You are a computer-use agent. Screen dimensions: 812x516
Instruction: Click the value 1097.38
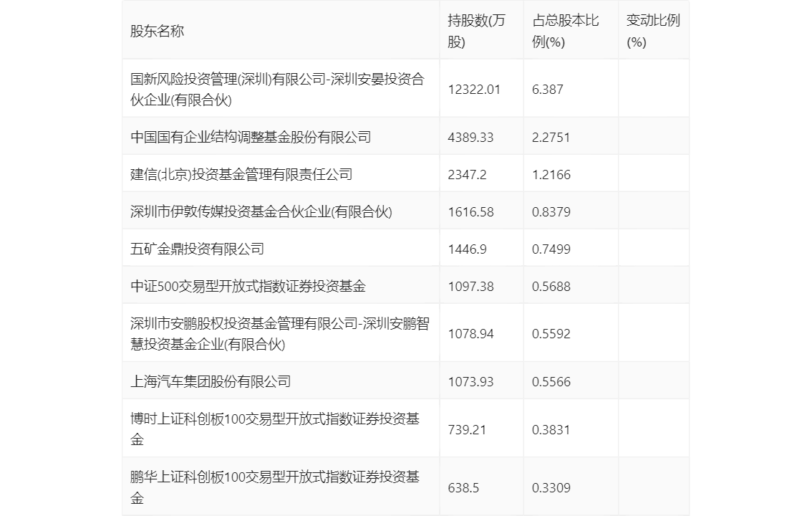click(470, 287)
